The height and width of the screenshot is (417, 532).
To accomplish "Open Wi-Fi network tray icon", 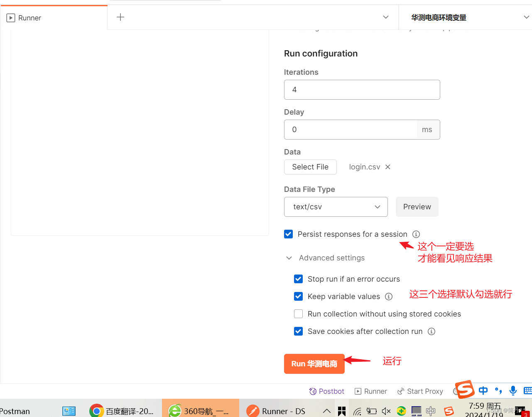I will click(x=357, y=412).
